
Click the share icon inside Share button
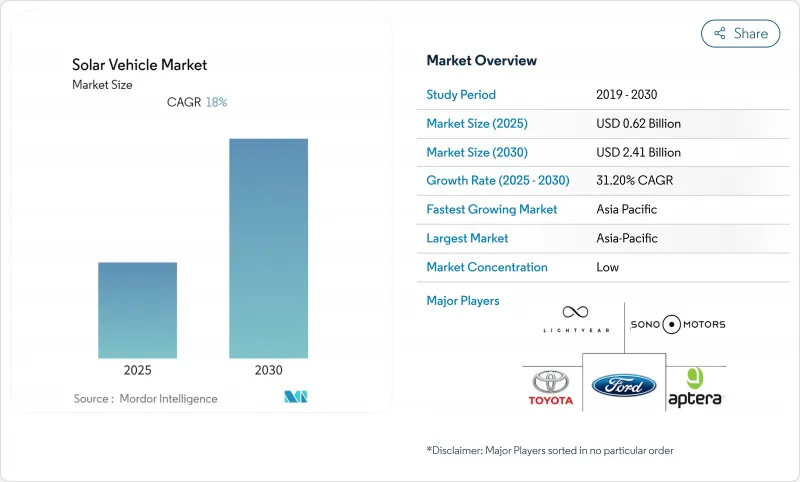pos(719,33)
